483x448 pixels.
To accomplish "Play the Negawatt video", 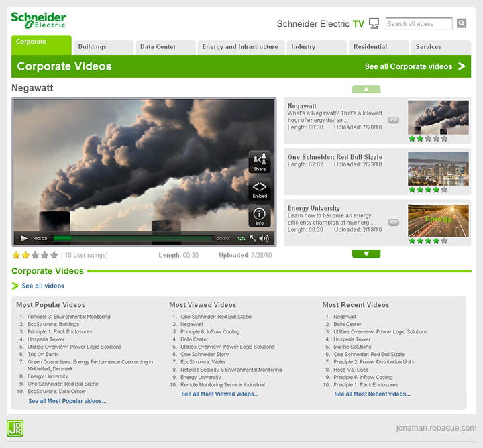I will pyautogui.click(x=24, y=238).
